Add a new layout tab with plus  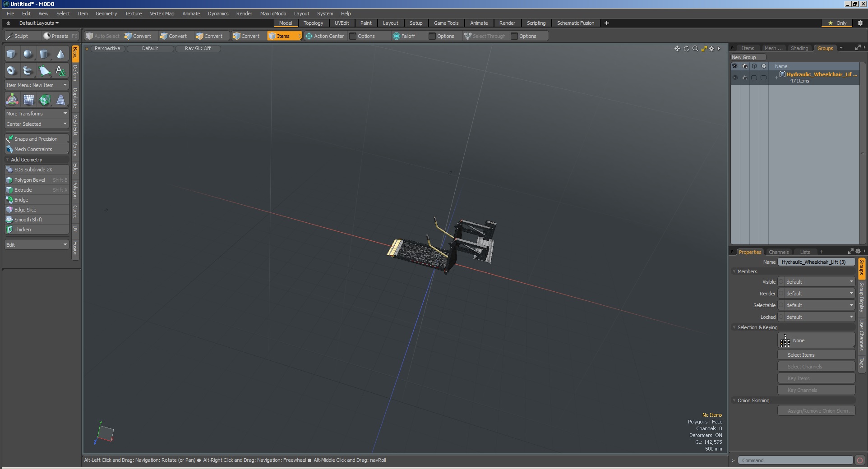pyautogui.click(x=607, y=23)
